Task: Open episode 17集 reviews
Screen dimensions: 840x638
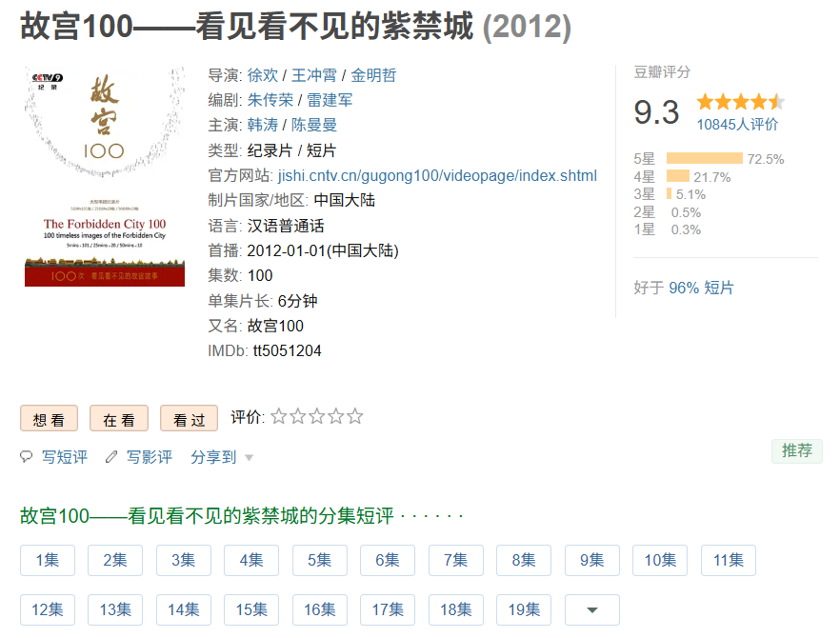Action: click(x=388, y=609)
